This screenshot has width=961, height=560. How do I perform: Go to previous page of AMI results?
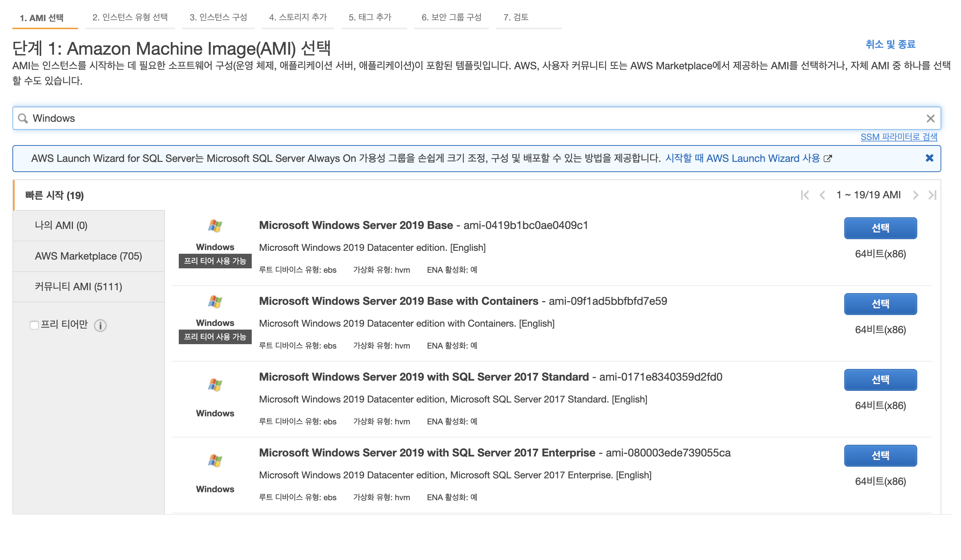tap(822, 195)
